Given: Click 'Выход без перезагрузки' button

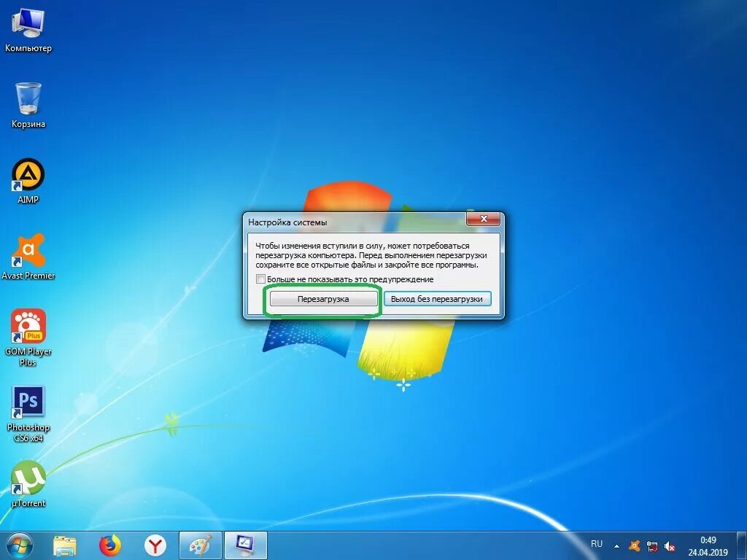Looking at the screenshot, I should tap(437, 299).
